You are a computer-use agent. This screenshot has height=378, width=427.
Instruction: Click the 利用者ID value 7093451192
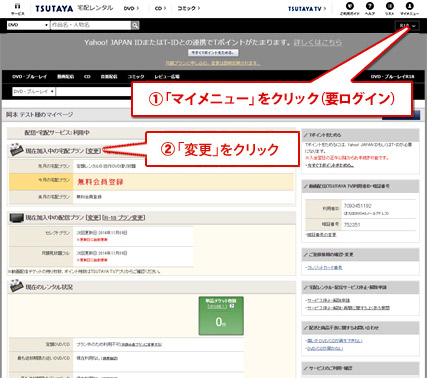click(358, 206)
